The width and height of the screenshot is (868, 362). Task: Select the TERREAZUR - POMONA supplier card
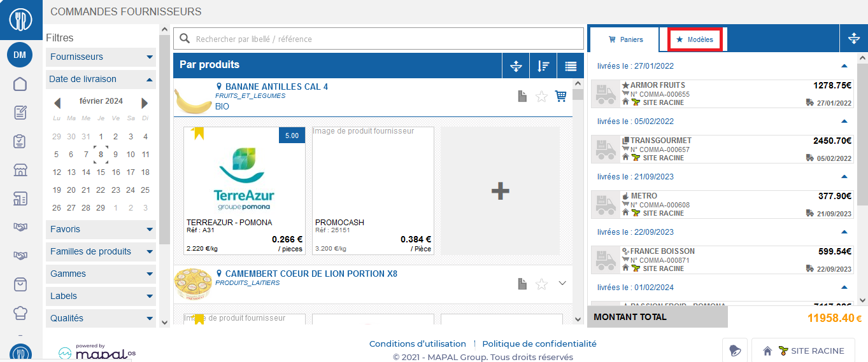tap(245, 191)
